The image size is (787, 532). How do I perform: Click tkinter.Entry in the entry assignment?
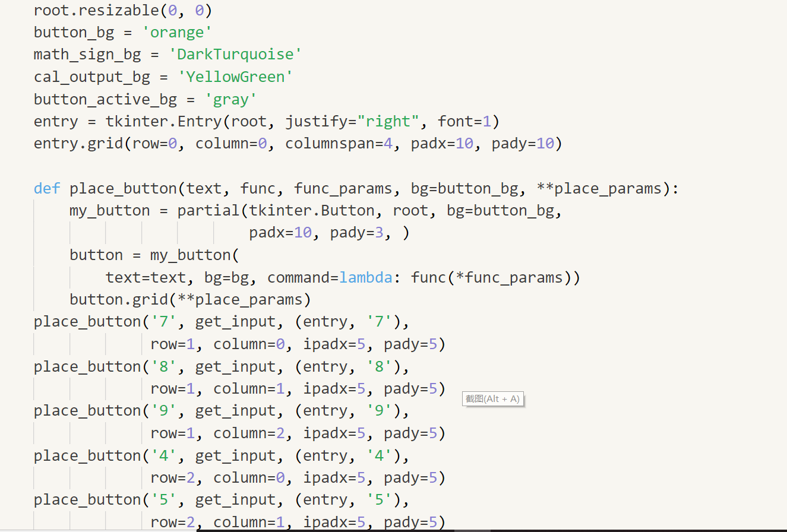163,122
